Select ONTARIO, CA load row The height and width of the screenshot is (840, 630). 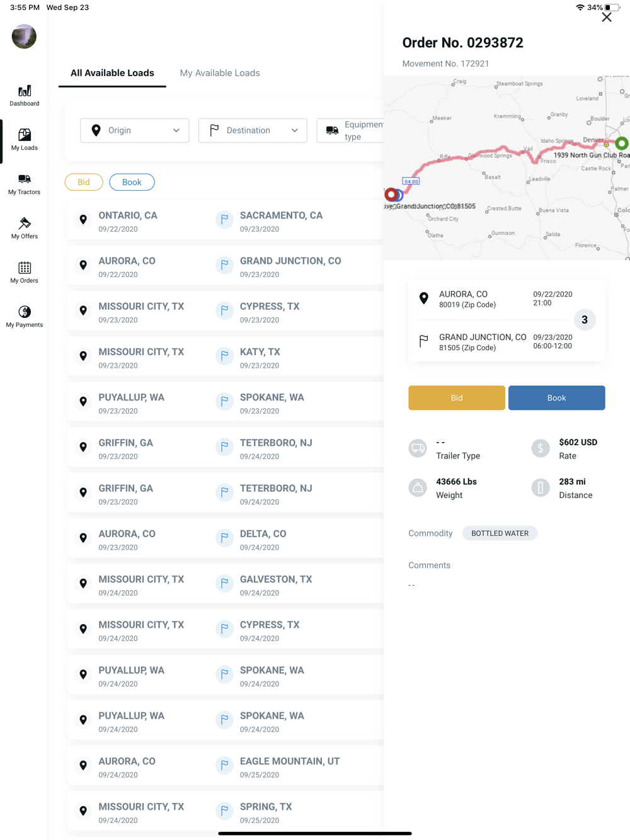click(226, 221)
